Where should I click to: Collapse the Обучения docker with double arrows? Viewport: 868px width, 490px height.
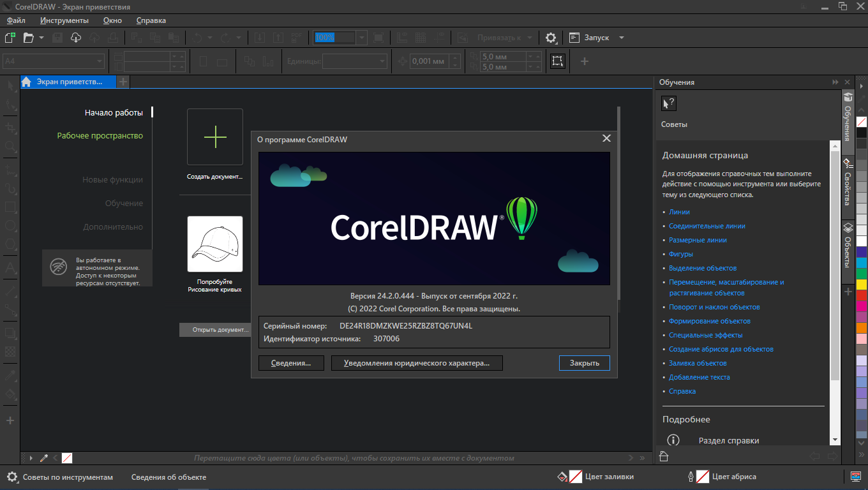pyautogui.click(x=835, y=82)
